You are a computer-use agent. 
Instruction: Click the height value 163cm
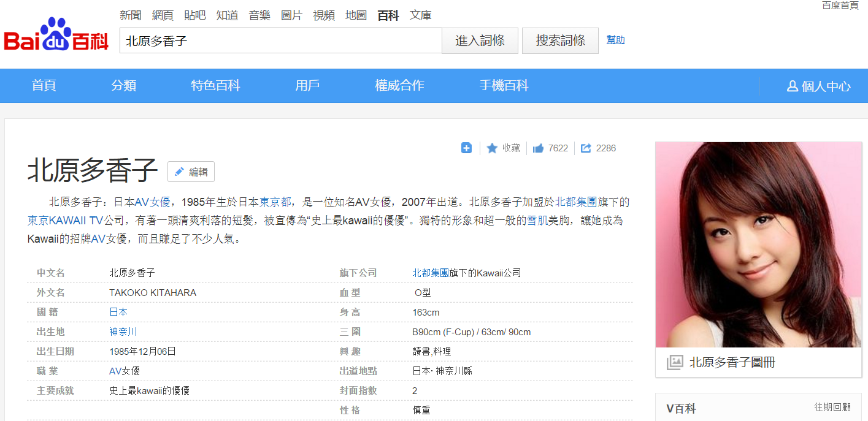(x=426, y=312)
